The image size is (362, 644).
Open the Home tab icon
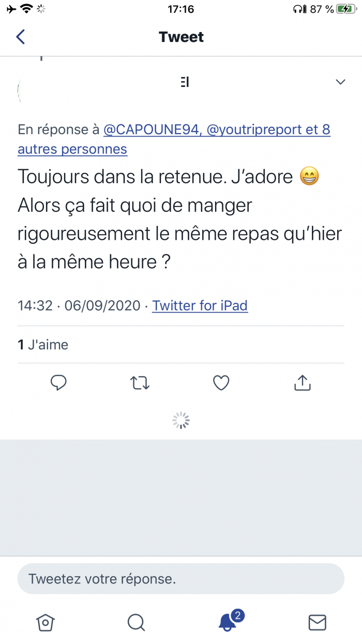click(46, 622)
